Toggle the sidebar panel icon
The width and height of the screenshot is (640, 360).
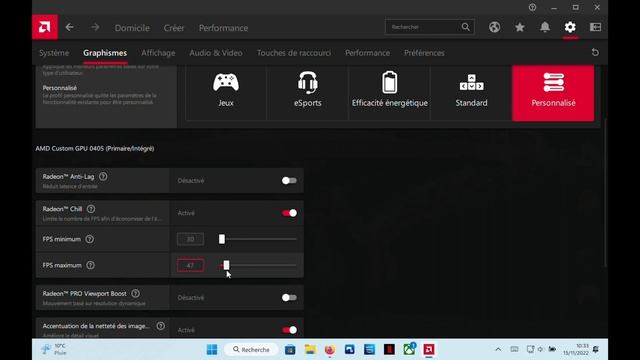(596, 27)
